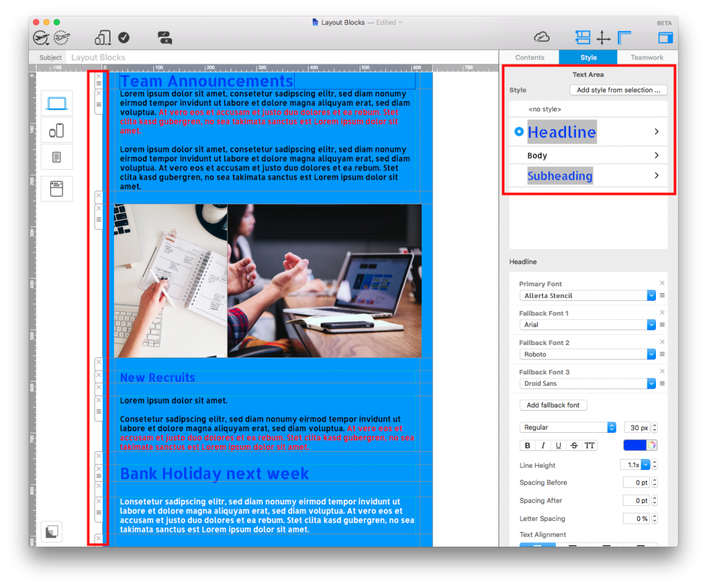Select the desktop laptop preview mode
The width and height of the screenshot is (707, 588).
coord(57,104)
